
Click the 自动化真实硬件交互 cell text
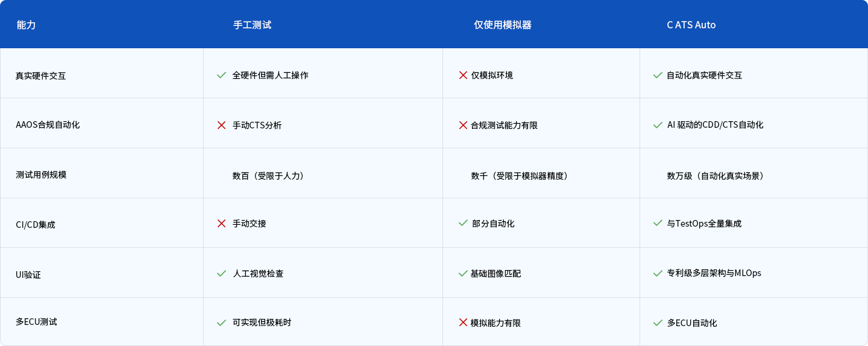pyautogui.click(x=704, y=75)
